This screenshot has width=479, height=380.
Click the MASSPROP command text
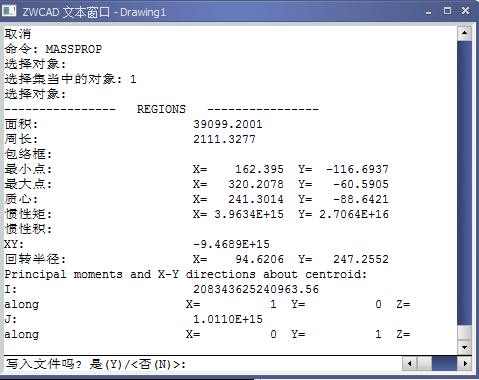74,49
